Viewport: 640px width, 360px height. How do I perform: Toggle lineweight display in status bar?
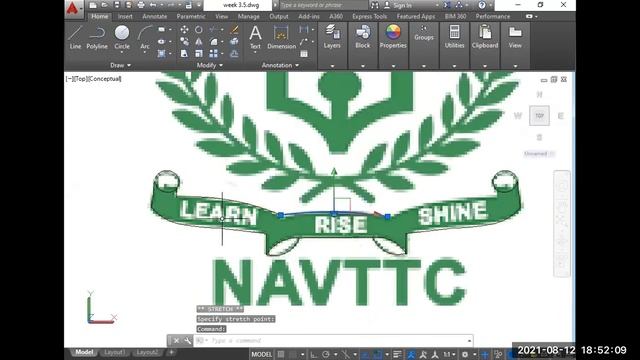click(397, 354)
